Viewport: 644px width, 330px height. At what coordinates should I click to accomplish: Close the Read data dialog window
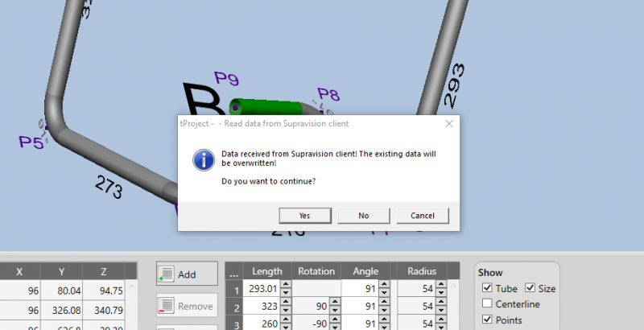coord(449,123)
